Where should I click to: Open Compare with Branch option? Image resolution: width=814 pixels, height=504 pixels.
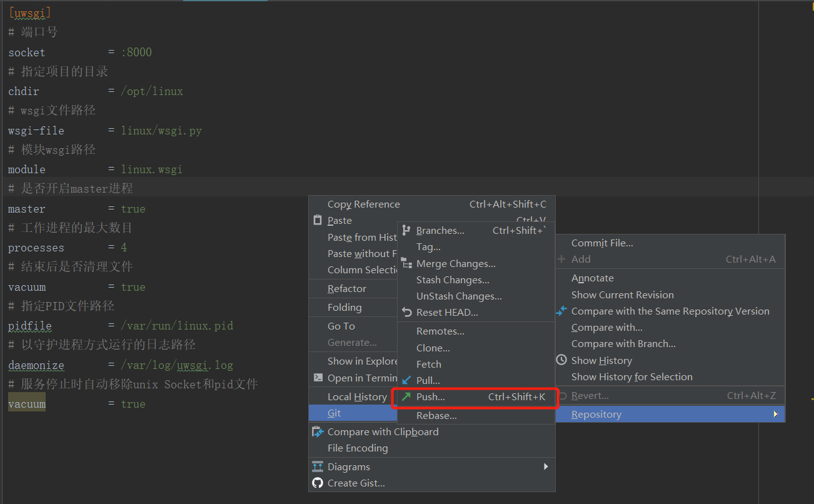pyautogui.click(x=623, y=344)
